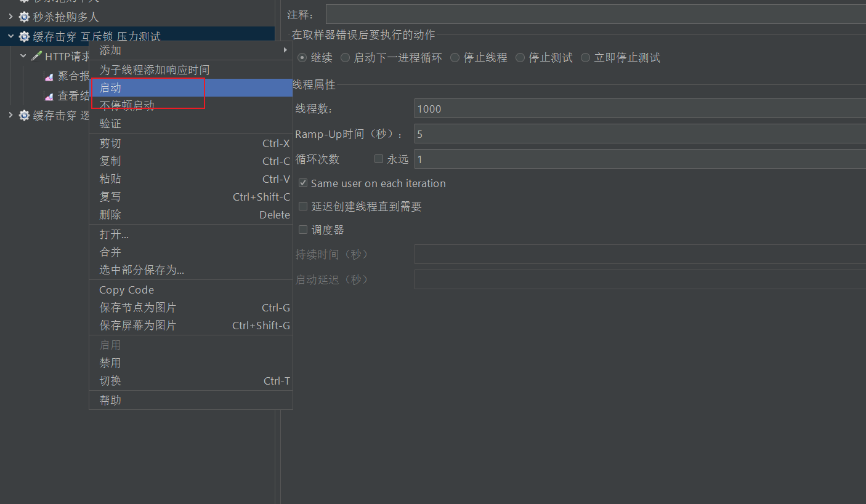The height and width of the screenshot is (504, 866).
Task: Click the 持续时间（秒） field
Action: [x=640, y=254]
